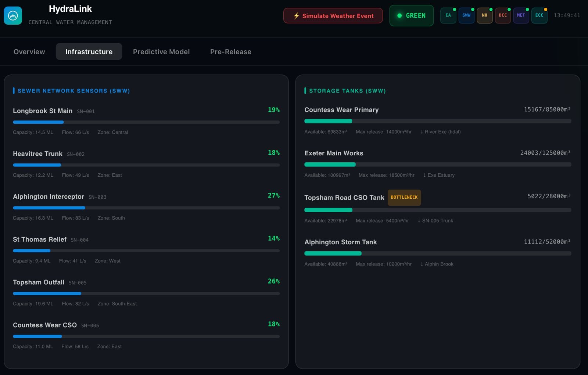Click the Alphington Storm Tank title
Screen dimensions: 588x375
[x=341, y=242]
